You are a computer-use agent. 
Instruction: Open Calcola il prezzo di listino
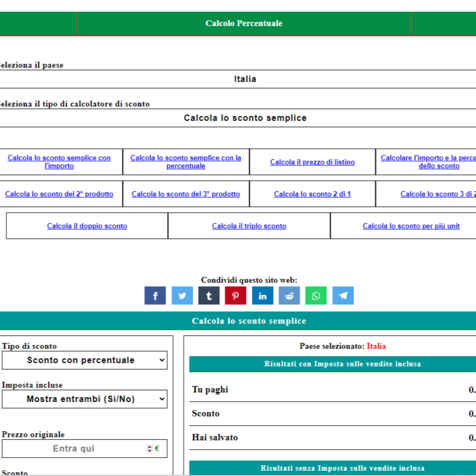(x=312, y=162)
